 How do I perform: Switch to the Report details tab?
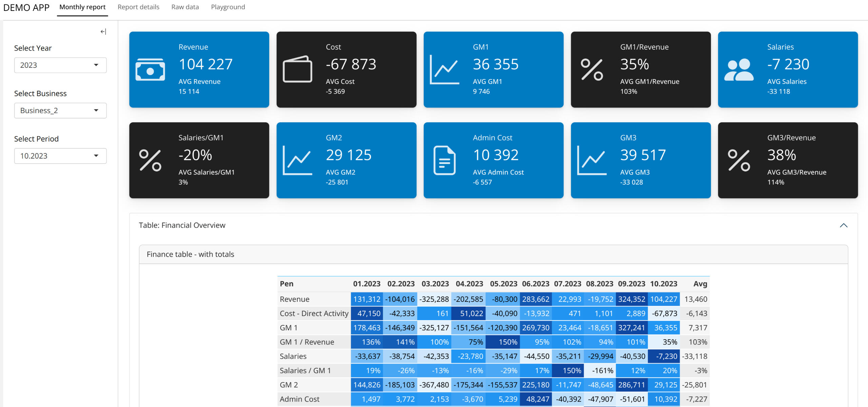point(138,7)
